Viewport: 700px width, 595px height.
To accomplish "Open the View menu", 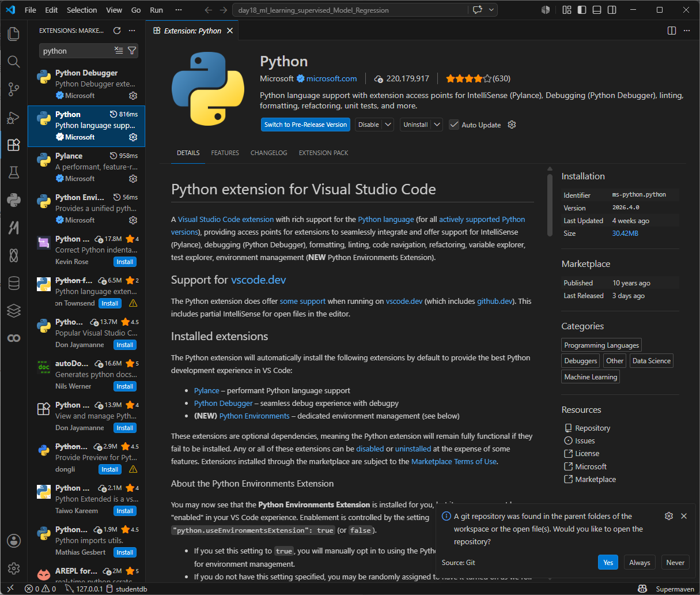I will coord(114,10).
